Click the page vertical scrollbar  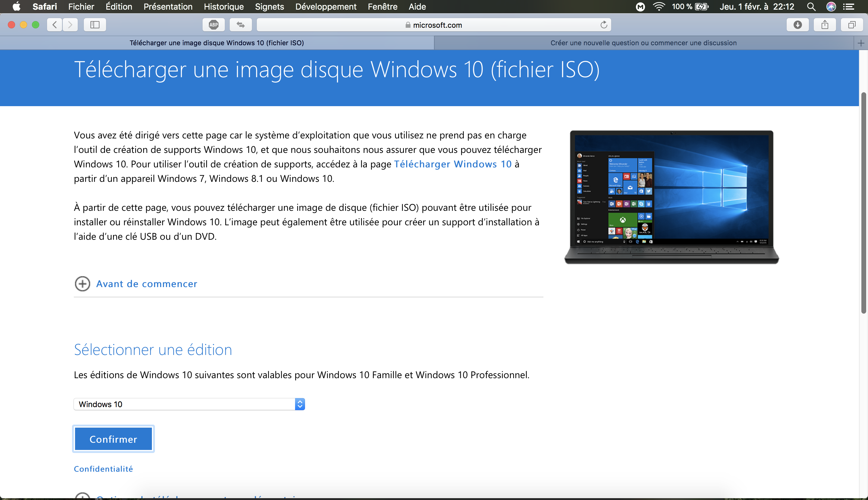863,203
